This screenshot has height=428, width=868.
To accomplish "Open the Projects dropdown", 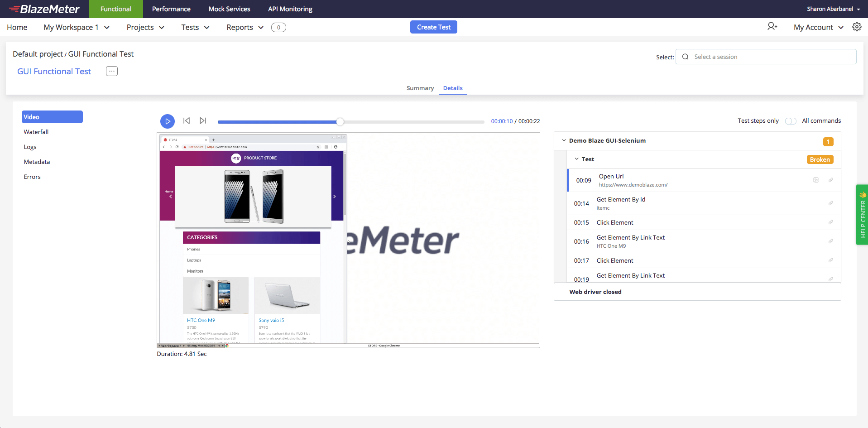I will pyautogui.click(x=145, y=27).
